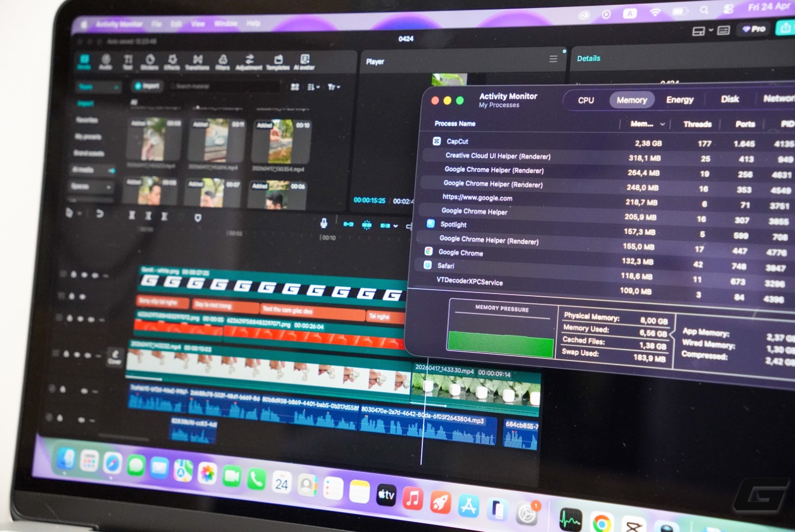Open the Stickers panel in CapCut toolbar
This screenshot has width=795, height=532.
coord(150,61)
